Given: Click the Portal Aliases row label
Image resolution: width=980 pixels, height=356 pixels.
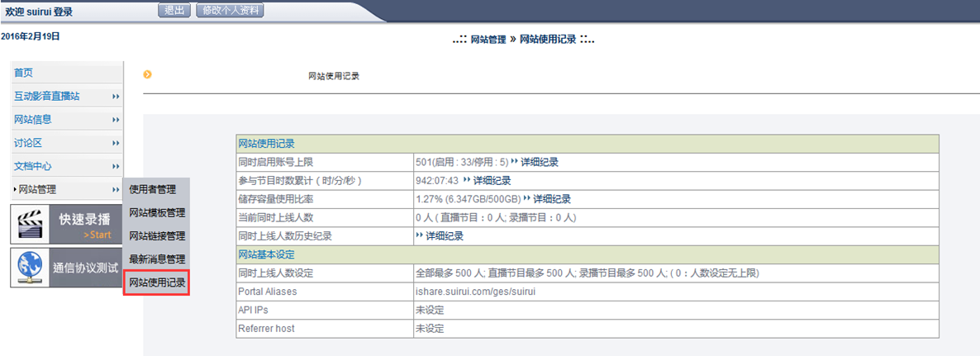Looking at the screenshot, I should 268,292.
